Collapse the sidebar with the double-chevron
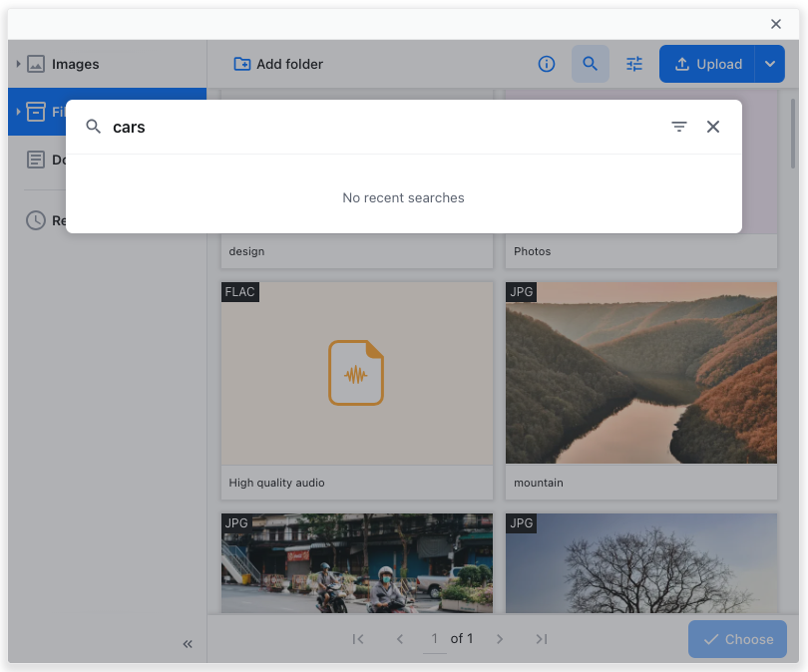The height and width of the screenshot is (672, 808). [187, 643]
